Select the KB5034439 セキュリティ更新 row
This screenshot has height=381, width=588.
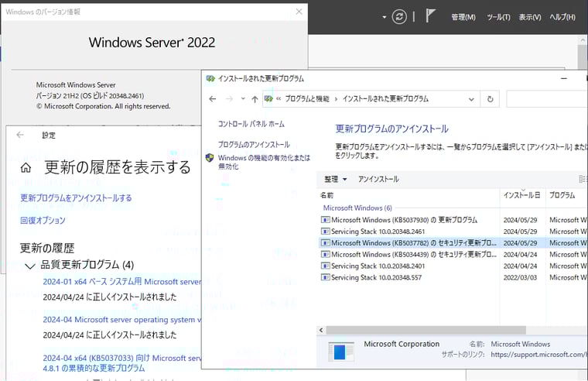click(x=453, y=255)
